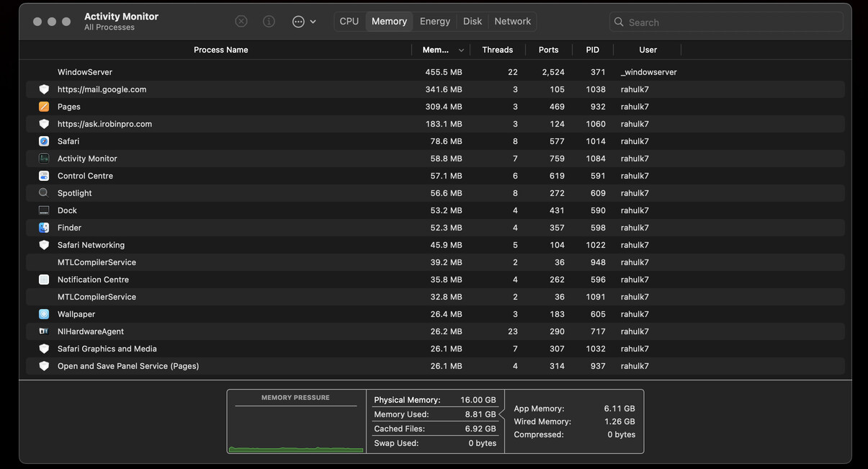Click the Wired Memory 1.26 GB entry

[x=574, y=421]
